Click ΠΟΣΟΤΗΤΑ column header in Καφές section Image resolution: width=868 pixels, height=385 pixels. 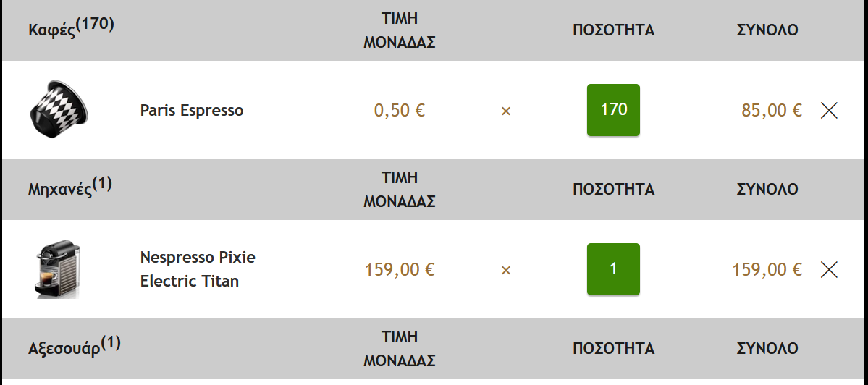613,30
